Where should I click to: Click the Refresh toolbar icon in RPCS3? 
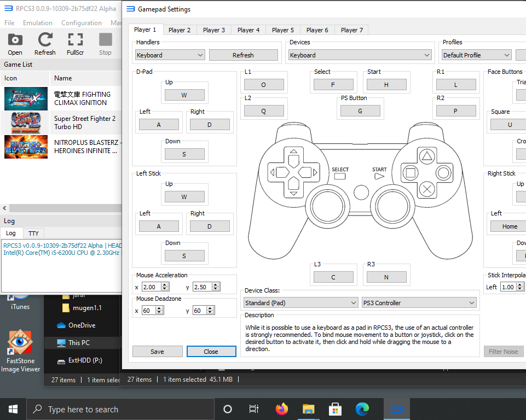pyautogui.click(x=45, y=44)
